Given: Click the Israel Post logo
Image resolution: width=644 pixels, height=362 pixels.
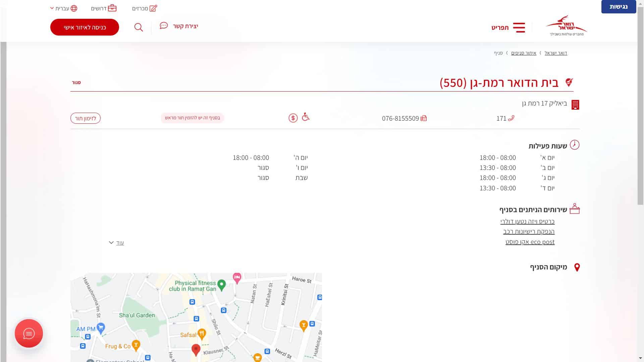Looking at the screenshot, I should (x=566, y=26).
